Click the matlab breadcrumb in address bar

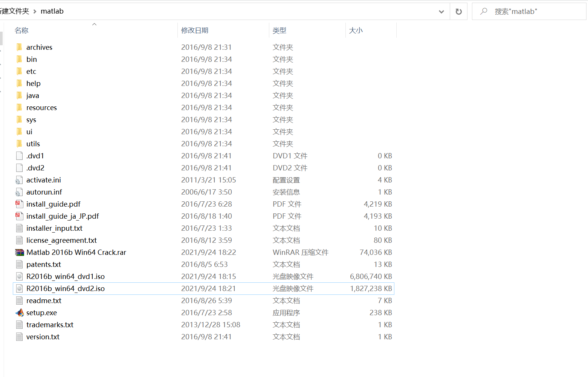(52, 11)
